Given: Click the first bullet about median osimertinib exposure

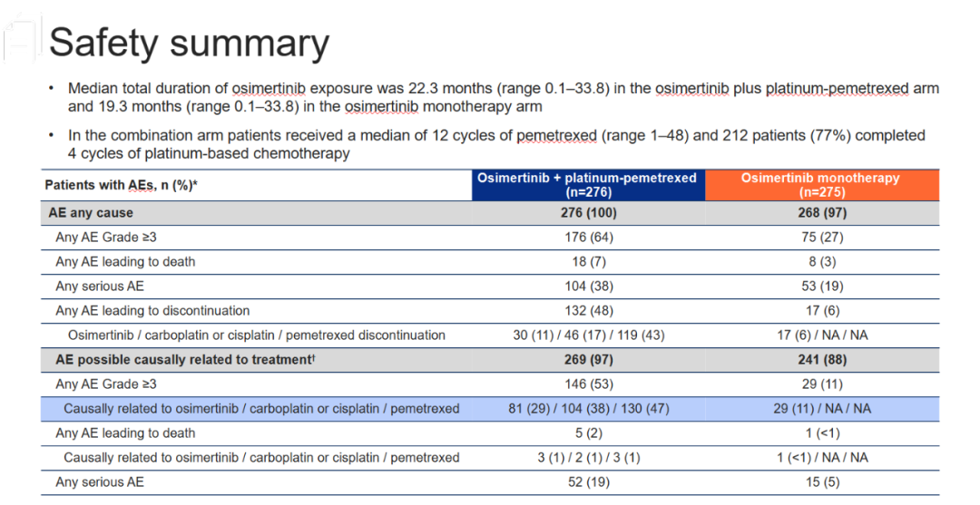Looking at the screenshot, I should [503, 97].
